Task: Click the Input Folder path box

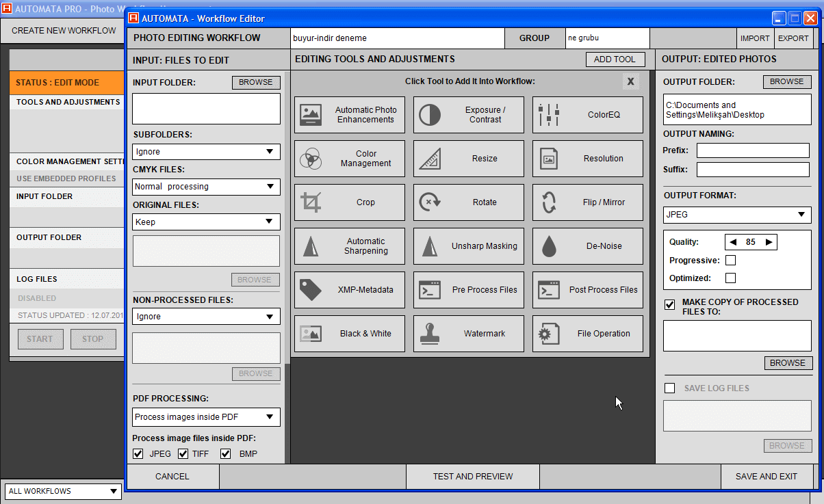Action: pyautogui.click(x=206, y=109)
